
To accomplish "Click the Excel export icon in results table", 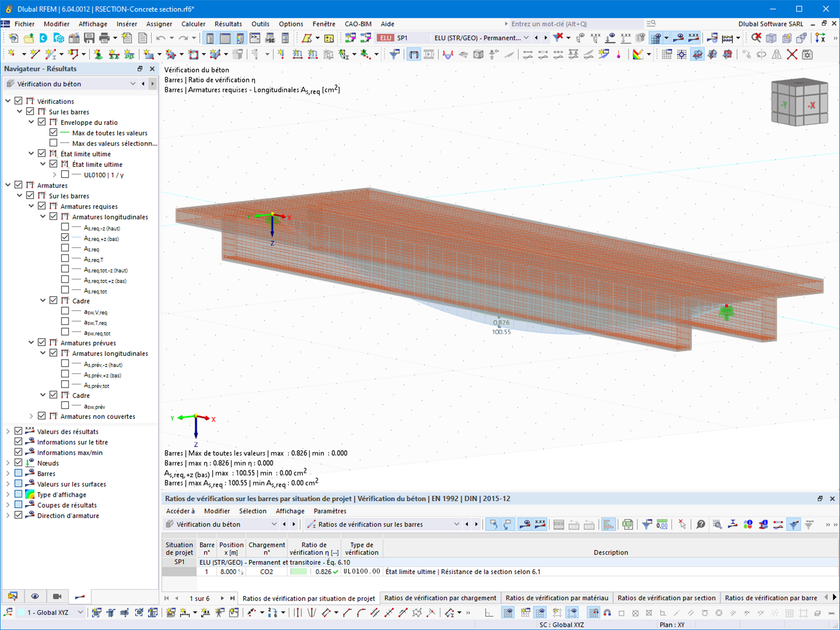I will coord(627,524).
